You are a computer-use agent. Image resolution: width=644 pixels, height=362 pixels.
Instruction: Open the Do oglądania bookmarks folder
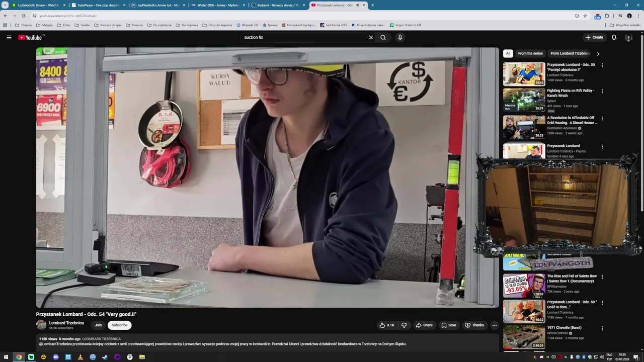coord(159,25)
